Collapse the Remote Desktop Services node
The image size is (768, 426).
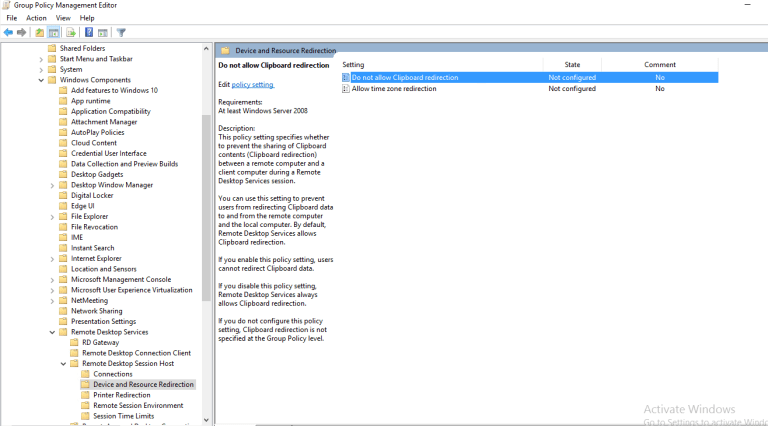(52, 332)
